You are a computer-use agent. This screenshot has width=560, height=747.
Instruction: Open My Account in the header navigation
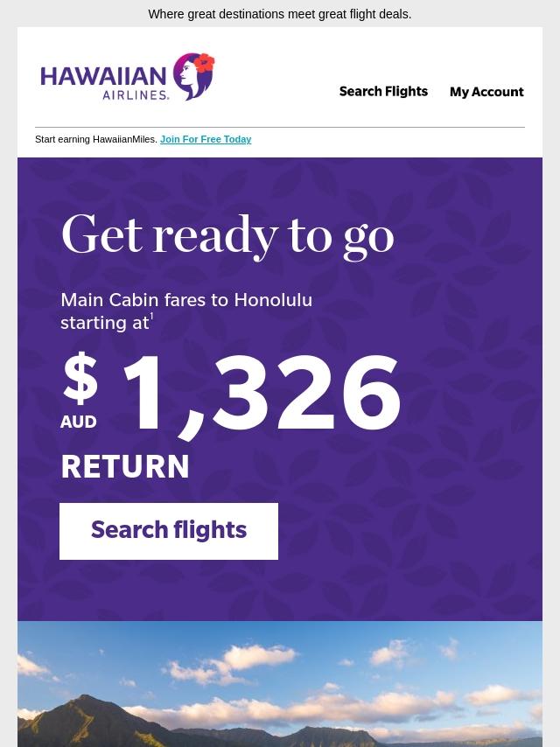tap(486, 92)
